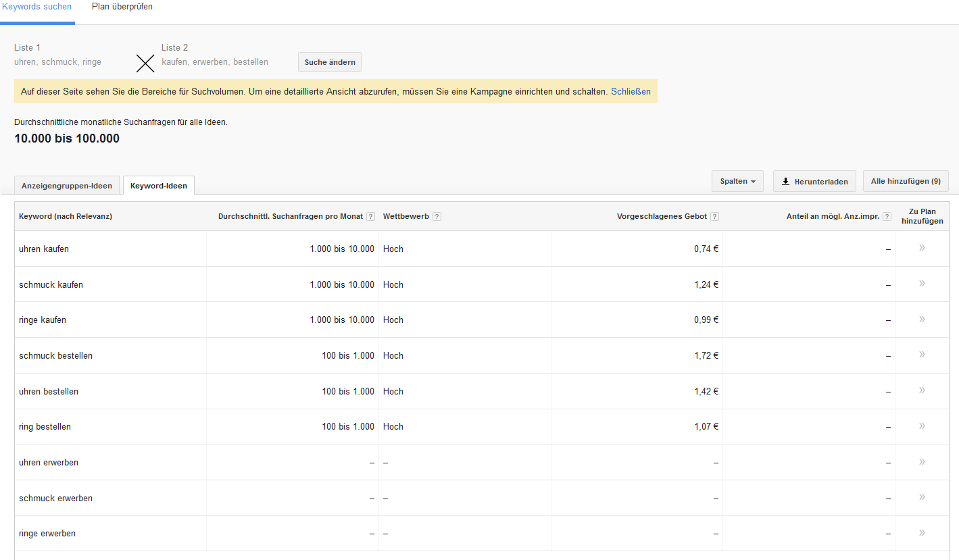Image resolution: width=959 pixels, height=560 pixels.
Task: Click the X icon between Liste 1 and Liste 2
Action: [145, 63]
